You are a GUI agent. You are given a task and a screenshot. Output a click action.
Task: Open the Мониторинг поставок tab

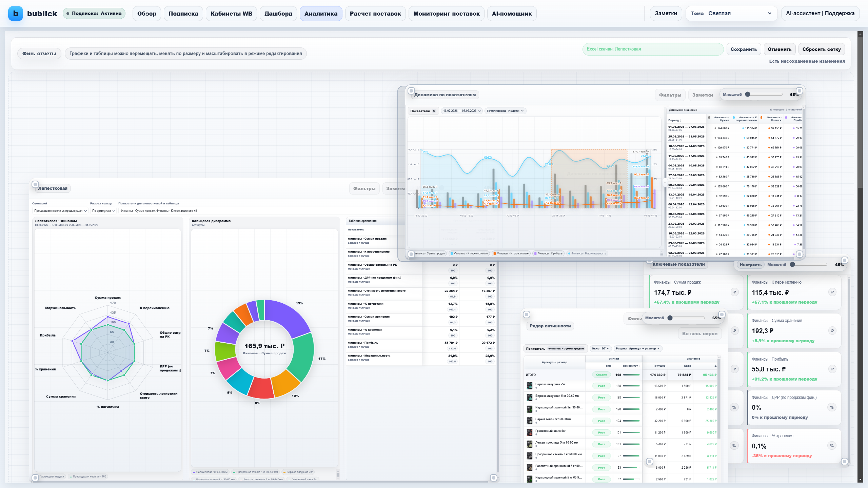point(446,14)
